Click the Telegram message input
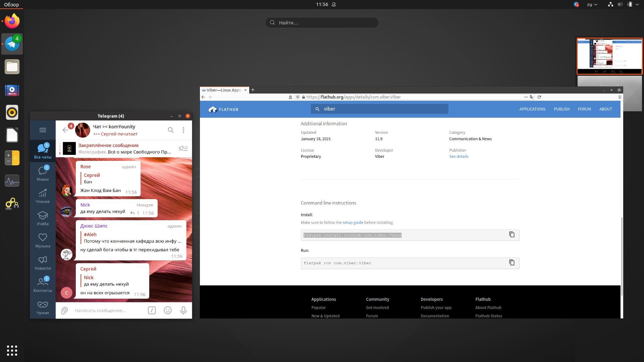This screenshot has height=362, width=644. (x=108, y=310)
